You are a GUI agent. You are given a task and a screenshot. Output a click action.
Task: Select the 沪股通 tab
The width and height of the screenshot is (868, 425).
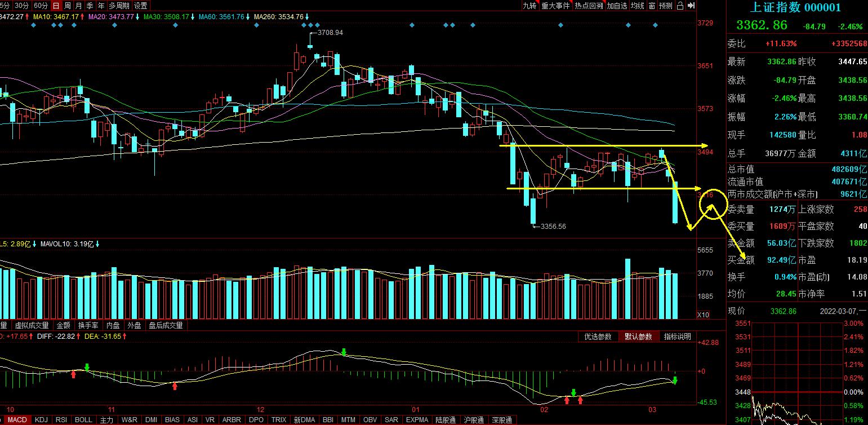[473, 420]
